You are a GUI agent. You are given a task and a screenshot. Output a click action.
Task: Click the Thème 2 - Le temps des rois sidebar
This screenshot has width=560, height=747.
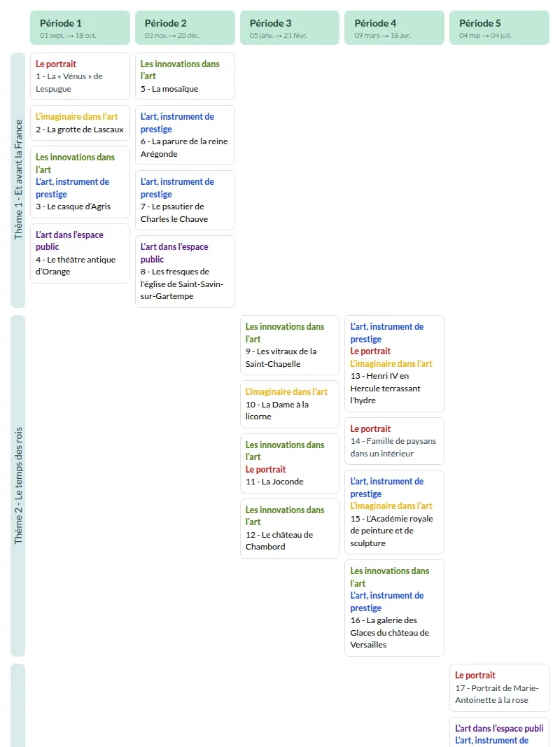pyautogui.click(x=17, y=485)
